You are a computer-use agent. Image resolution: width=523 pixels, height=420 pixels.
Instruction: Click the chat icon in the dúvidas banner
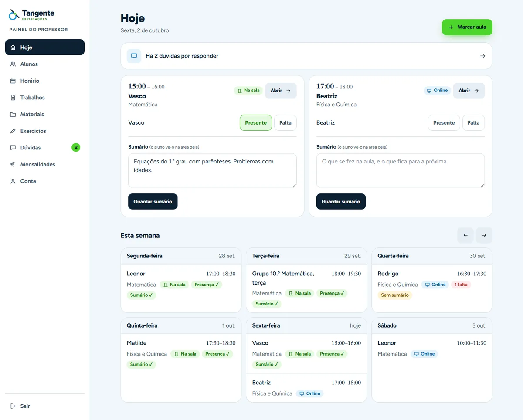(x=134, y=56)
